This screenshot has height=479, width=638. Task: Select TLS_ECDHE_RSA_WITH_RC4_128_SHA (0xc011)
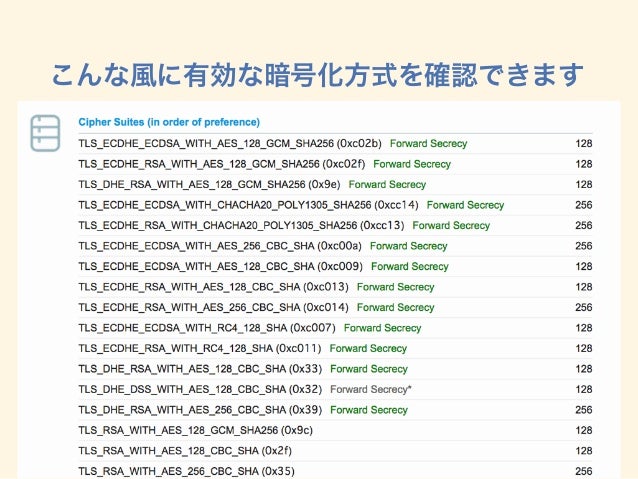(x=200, y=348)
